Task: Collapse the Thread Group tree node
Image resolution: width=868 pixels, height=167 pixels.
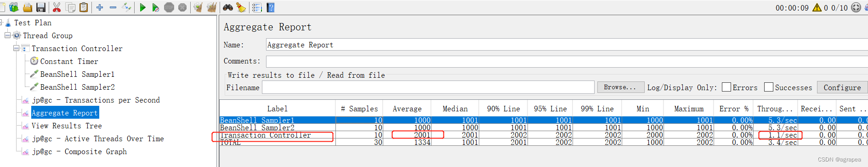Action: point(8,35)
